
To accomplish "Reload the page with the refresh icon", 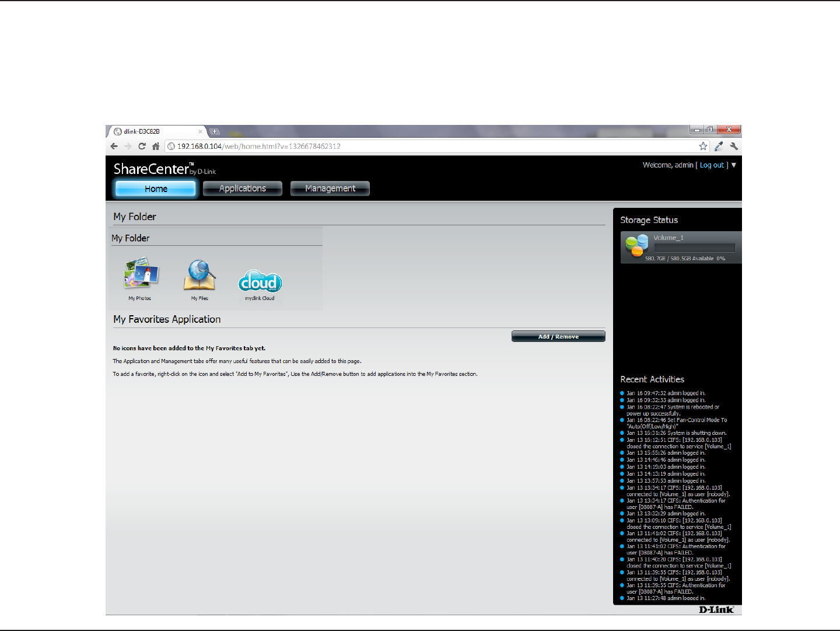I will (x=142, y=147).
